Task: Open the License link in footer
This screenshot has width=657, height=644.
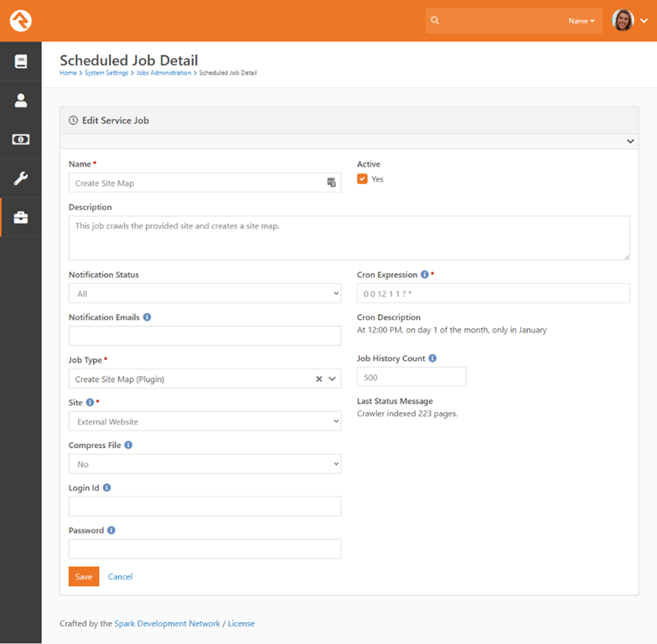Action: [241, 623]
